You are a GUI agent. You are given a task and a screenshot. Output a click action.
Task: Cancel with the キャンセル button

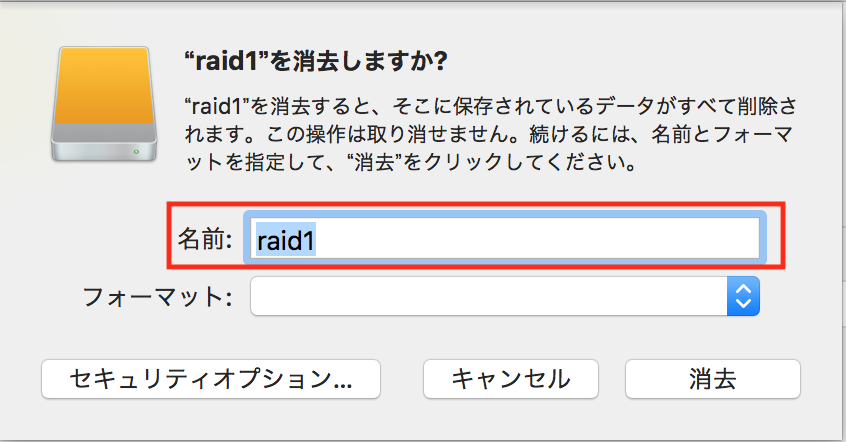511,379
